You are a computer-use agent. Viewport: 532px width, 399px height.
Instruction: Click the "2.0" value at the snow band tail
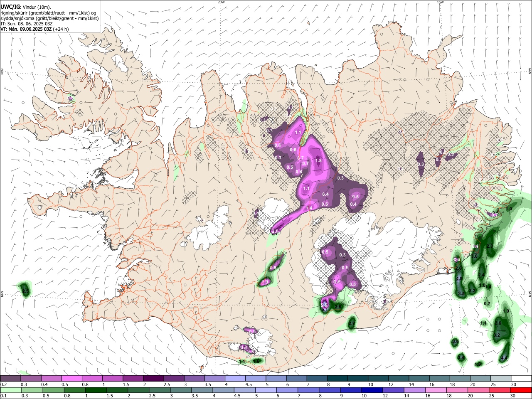point(275,232)
